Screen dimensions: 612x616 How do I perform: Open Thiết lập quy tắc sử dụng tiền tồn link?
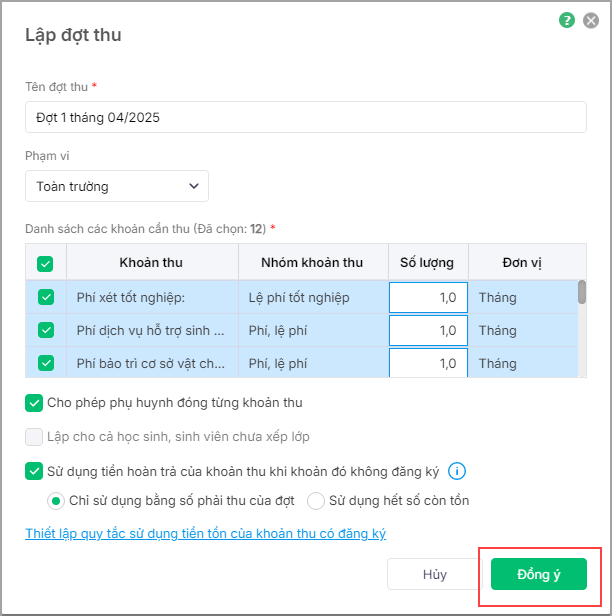pyautogui.click(x=205, y=534)
